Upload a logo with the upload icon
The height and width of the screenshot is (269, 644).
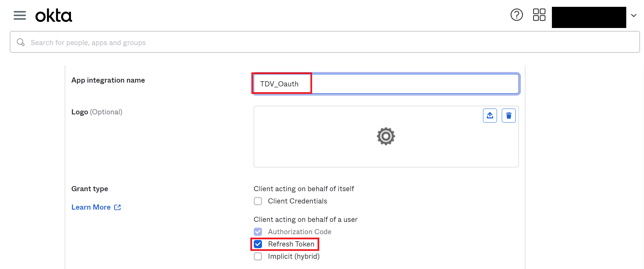pos(490,115)
